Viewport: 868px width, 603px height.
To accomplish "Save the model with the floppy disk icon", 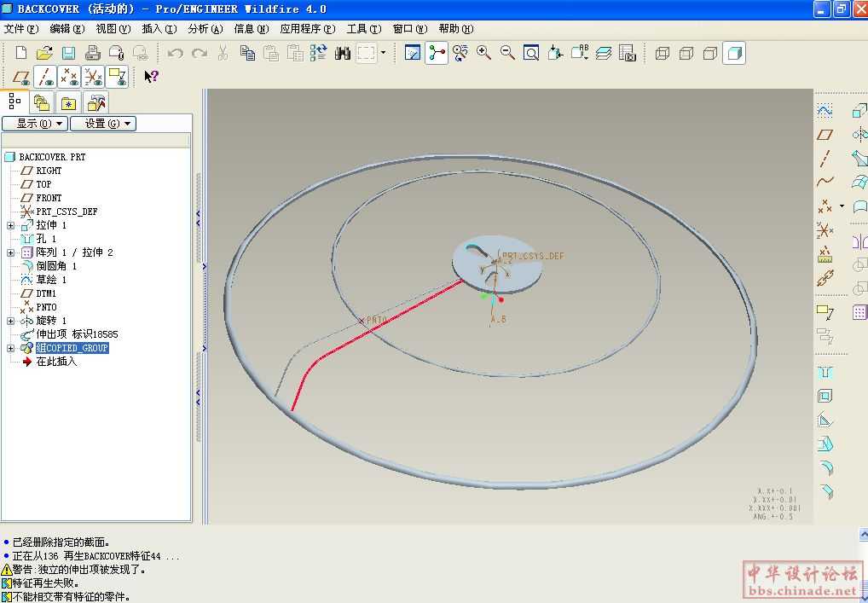I will point(69,53).
